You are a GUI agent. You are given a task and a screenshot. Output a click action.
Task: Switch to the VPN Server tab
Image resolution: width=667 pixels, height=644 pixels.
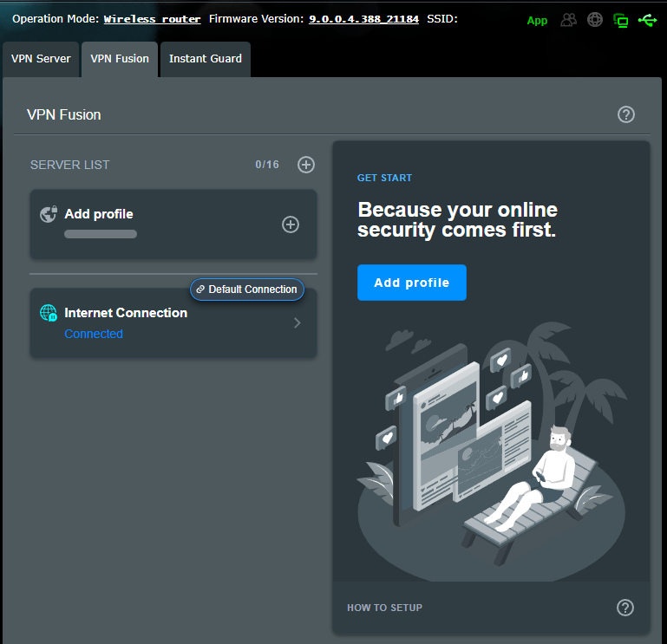pos(41,59)
